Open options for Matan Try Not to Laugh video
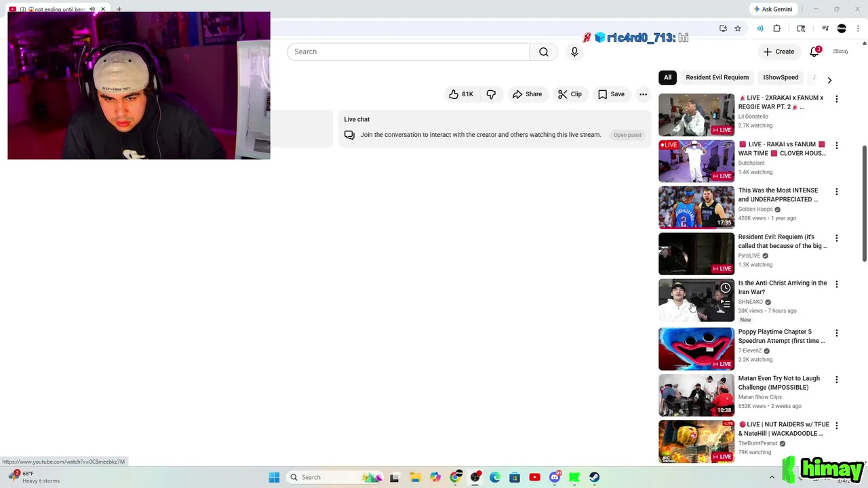The image size is (868, 488). (836, 380)
